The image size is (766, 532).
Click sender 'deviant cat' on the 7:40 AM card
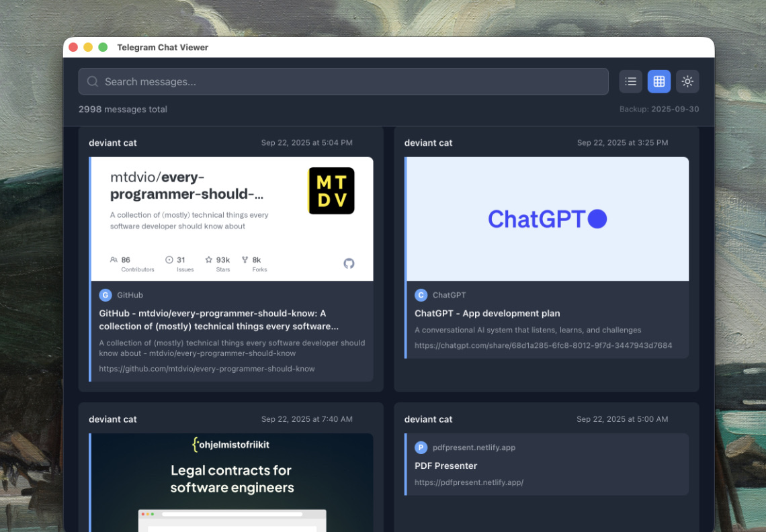113,420
